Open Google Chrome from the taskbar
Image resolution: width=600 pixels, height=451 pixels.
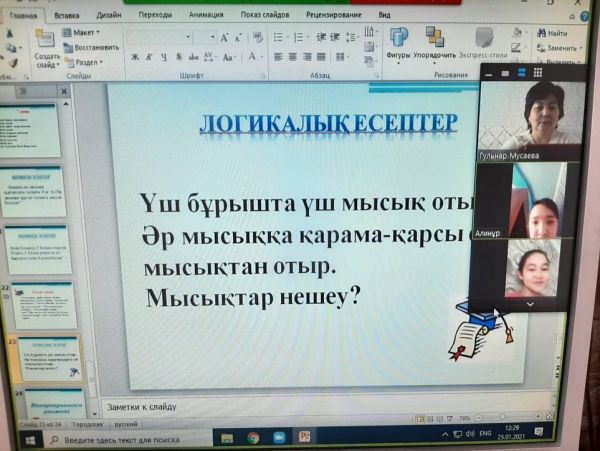[253, 437]
